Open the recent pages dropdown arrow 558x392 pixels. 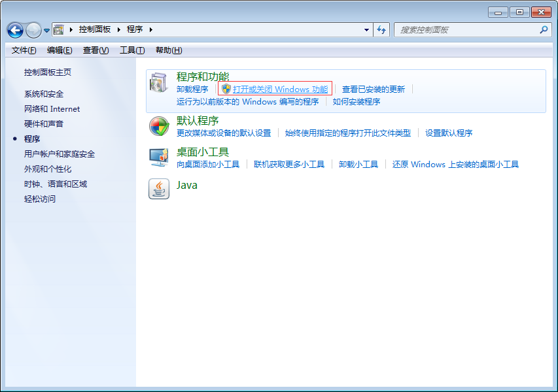(46, 31)
